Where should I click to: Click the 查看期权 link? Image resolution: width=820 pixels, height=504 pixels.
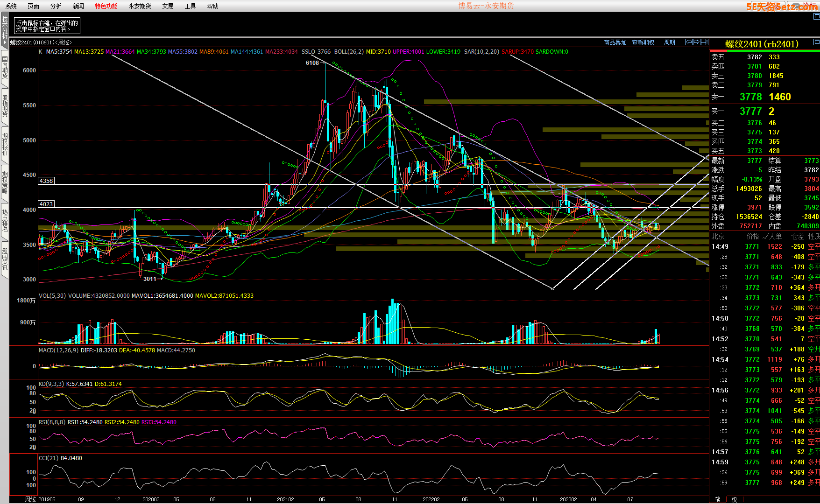[643, 42]
